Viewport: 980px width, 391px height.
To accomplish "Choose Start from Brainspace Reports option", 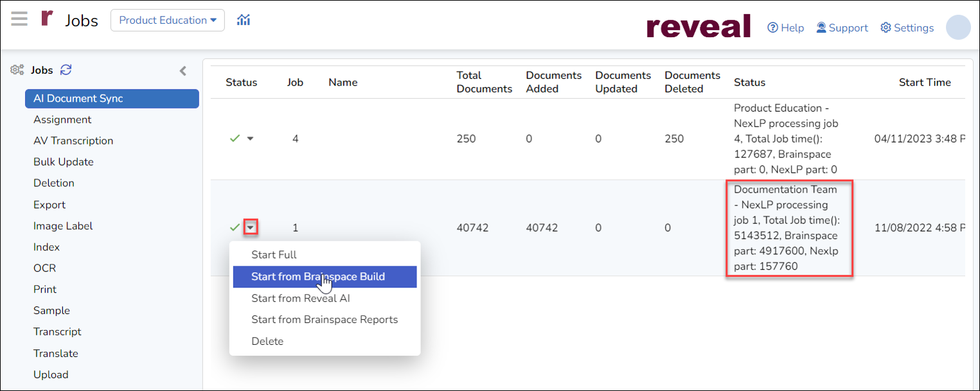I will (x=325, y=319).
